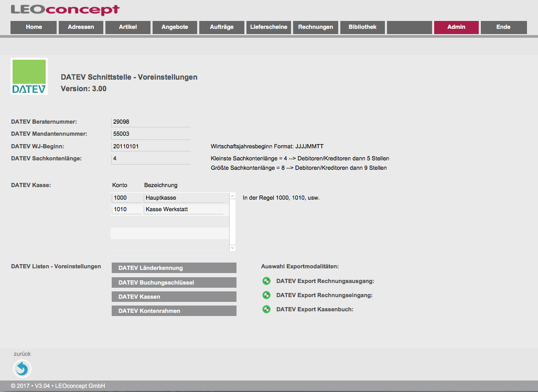Click the Wirtschaftsjahresbeginn Format hint text
The width and height of the screenshot is (538, 392).
pyautogui.click(x=267, y=146)
